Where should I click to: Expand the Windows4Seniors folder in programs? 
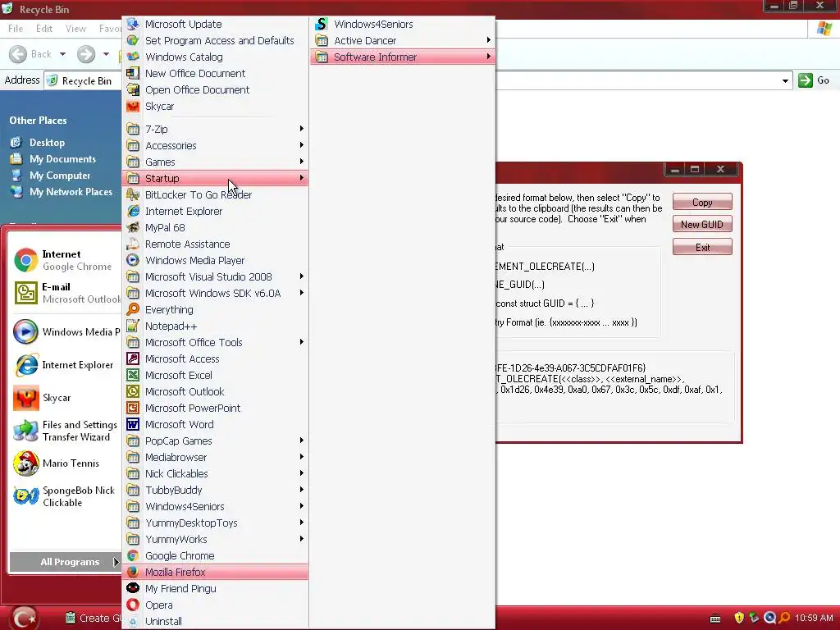tap(216, 507)
